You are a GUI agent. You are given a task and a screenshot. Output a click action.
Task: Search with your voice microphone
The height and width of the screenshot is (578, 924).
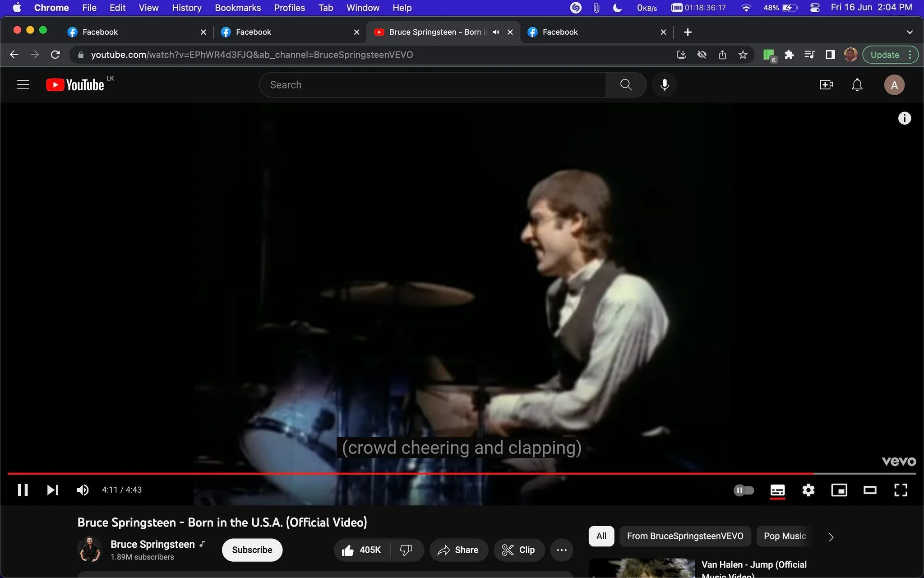click(665, 85)
